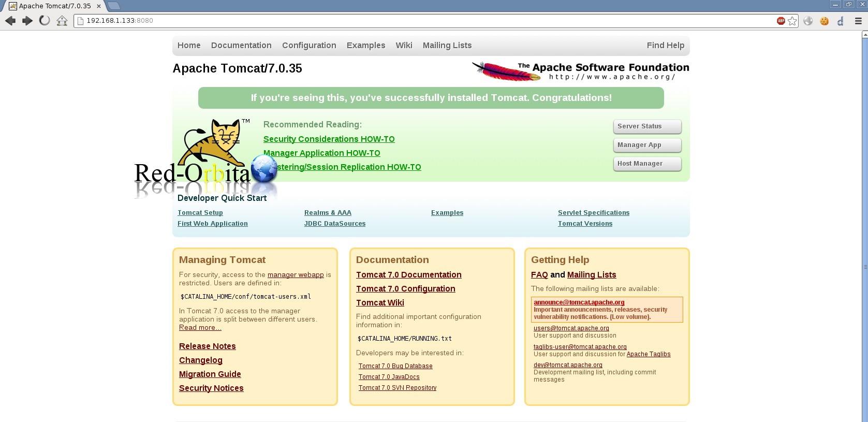Click the Apache Tomcat/7.0.35 heading

(237, 68)
